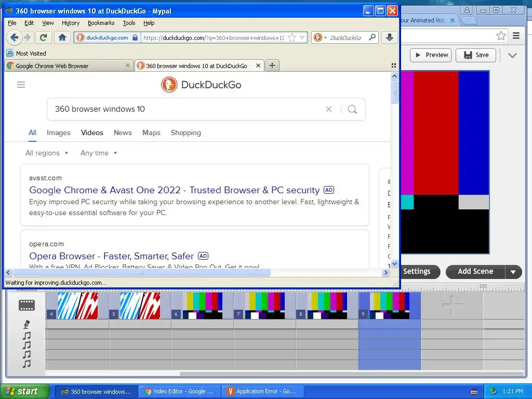
Task: Select scene 4 thumbnail in timeline
Action: click(78, 305)
